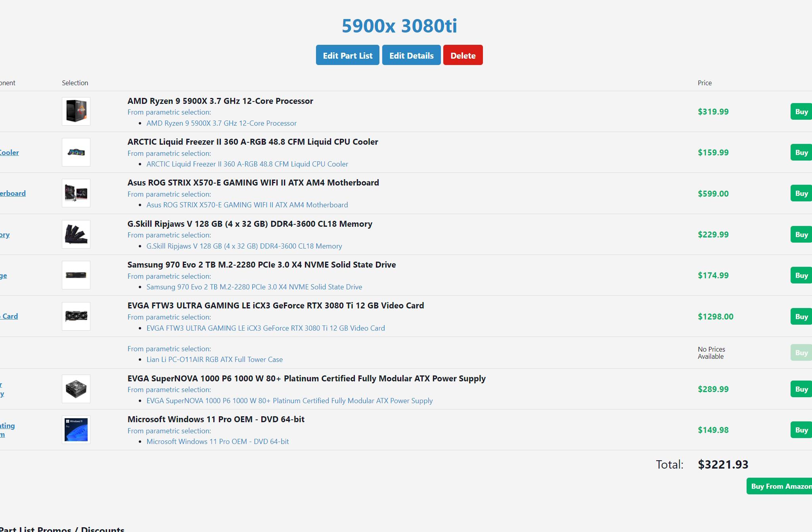Open bold EVGA SuperNOVA 1000 P6 title
This screenshot has height=532, width=812.
[306, 379]
